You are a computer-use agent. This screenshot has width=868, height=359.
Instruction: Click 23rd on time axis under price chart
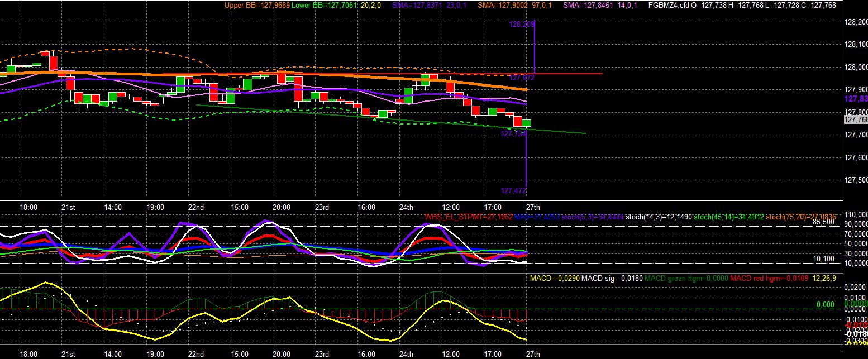[x=322, y=207]
